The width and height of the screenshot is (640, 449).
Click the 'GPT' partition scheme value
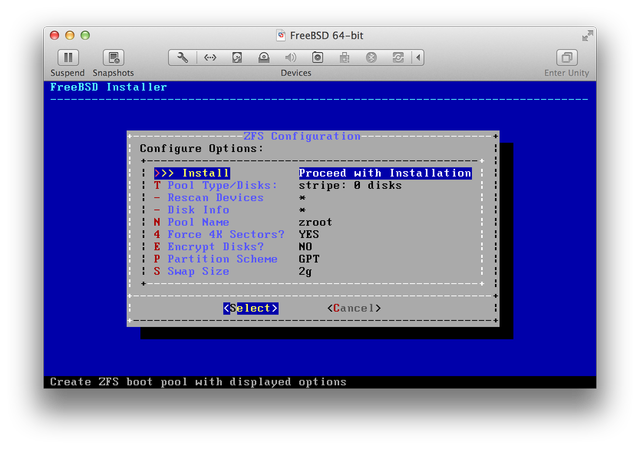[309, 259]
